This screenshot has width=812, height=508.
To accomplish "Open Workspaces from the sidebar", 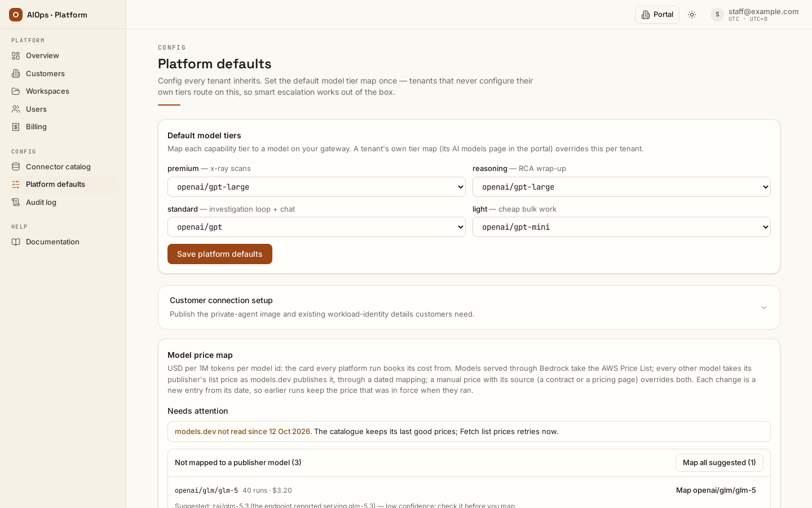I will tap(63, 91).
